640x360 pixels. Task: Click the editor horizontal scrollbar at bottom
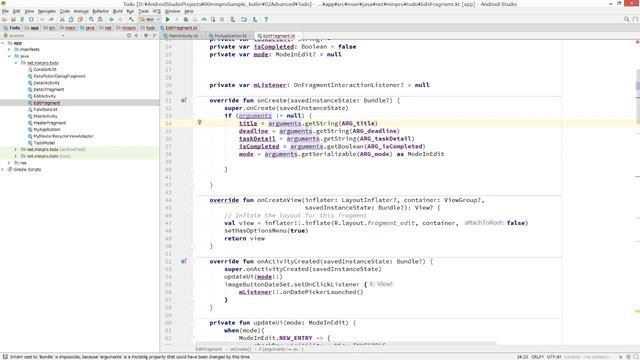pos(345,344)
